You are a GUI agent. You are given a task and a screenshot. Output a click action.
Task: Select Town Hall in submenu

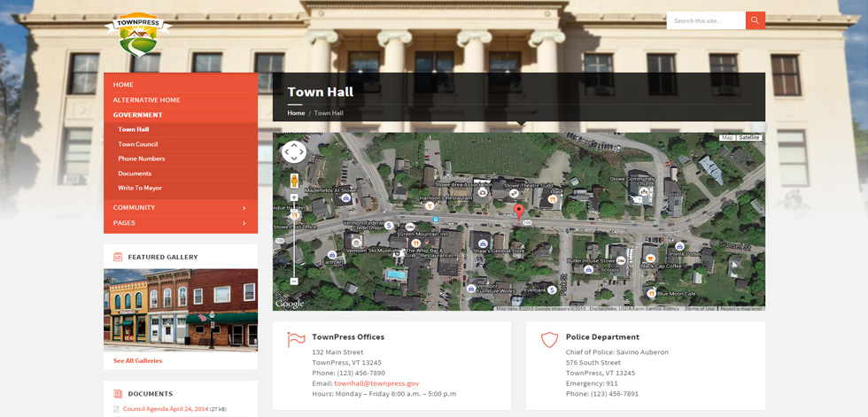click(134, 129)
